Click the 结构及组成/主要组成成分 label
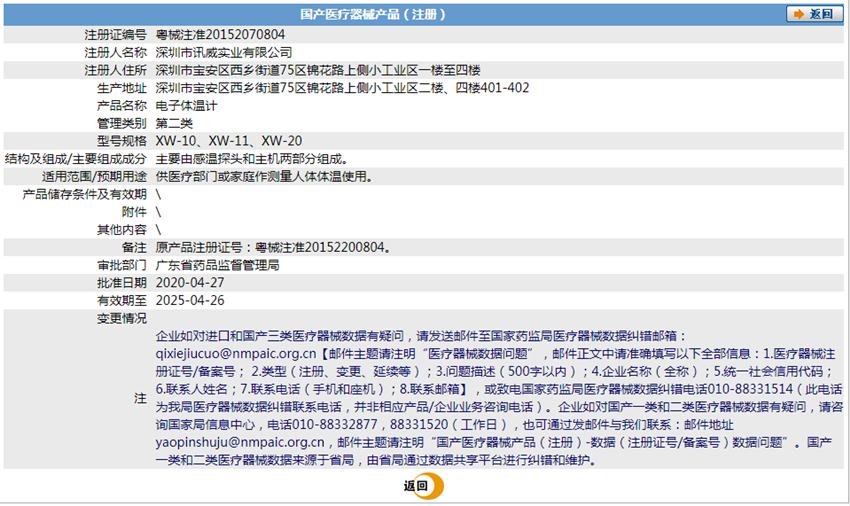Image resolution: width=850 pixels, height=506 pixels. [x=76, y=159]
